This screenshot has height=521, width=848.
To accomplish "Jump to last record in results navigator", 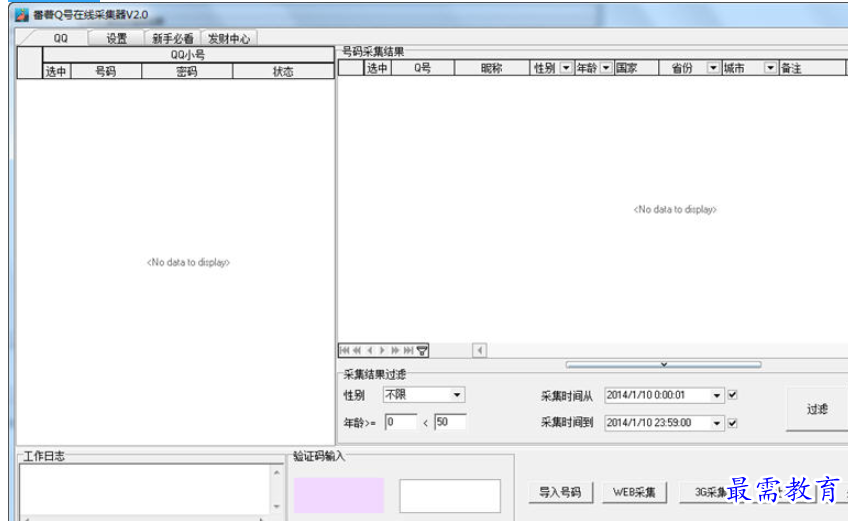I will pos(408,351).
